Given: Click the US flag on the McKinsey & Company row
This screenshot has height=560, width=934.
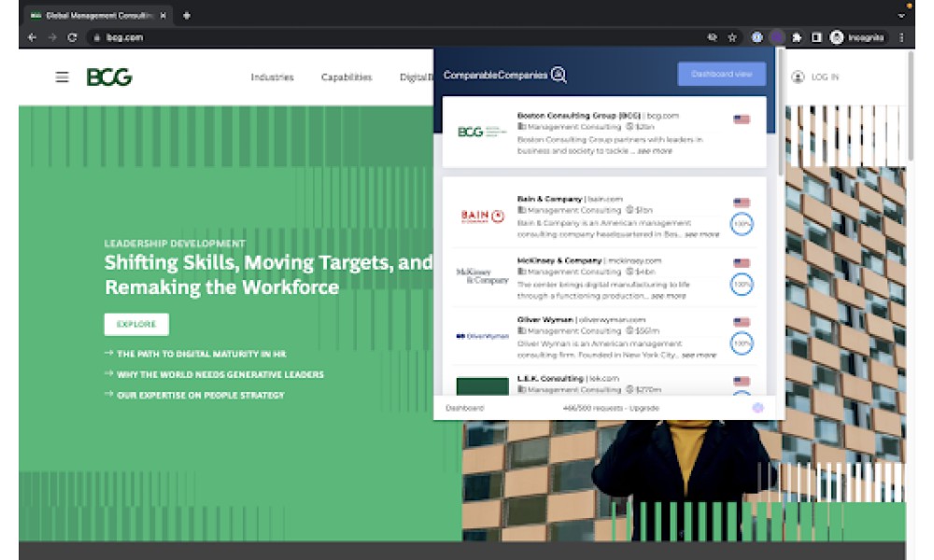Looking at the screenshot, I should click(742, 263).
